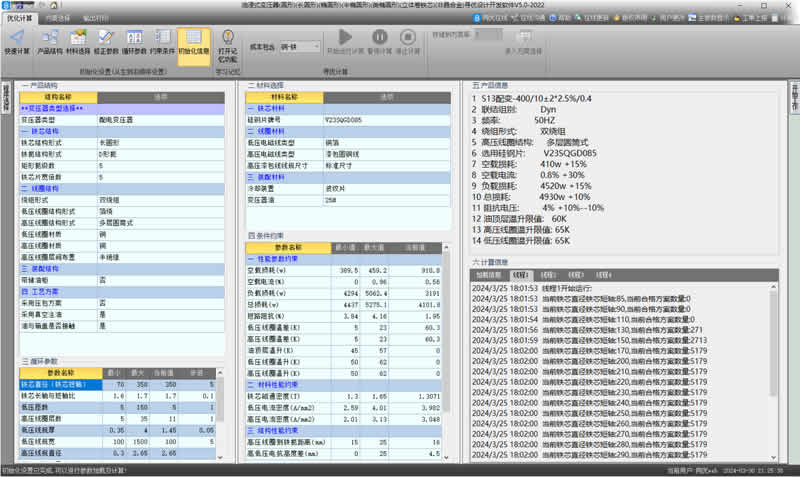Open the 修正参数 ribbon icon
This screenshot has height=477, width=800.
[106, 37]
